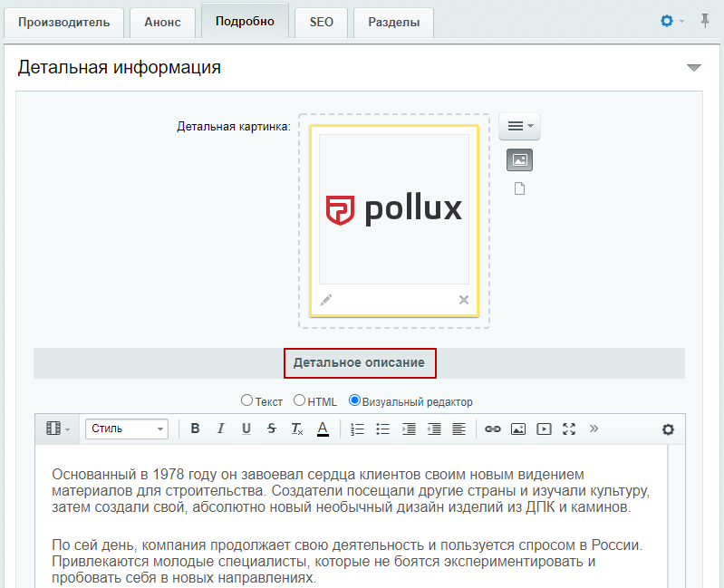The width and height of the screenshot is (724, 588).
Task: Click the pollux logo thumbnail
Action: [394, 209]
